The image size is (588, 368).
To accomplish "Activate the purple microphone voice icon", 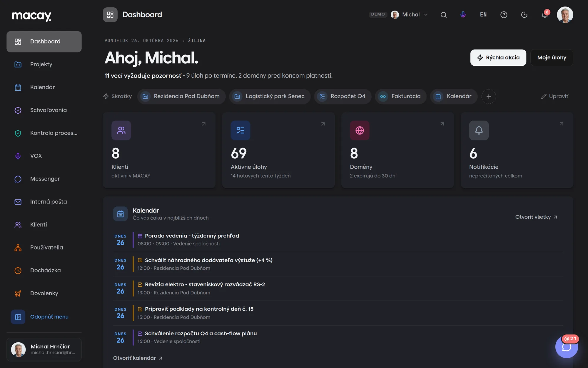I will (x=463, y=15).
